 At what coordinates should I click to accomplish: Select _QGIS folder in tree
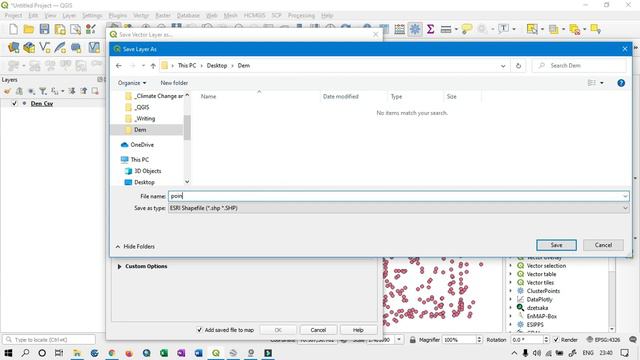coord(138,107)
